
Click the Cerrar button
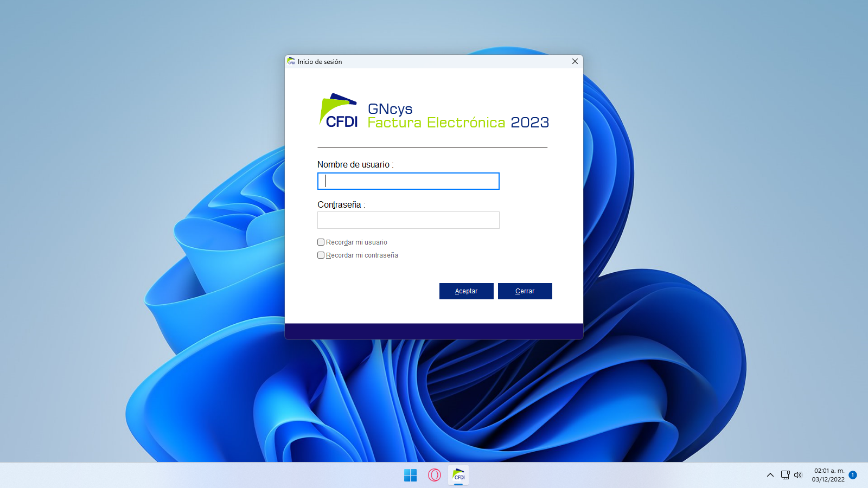525,291
